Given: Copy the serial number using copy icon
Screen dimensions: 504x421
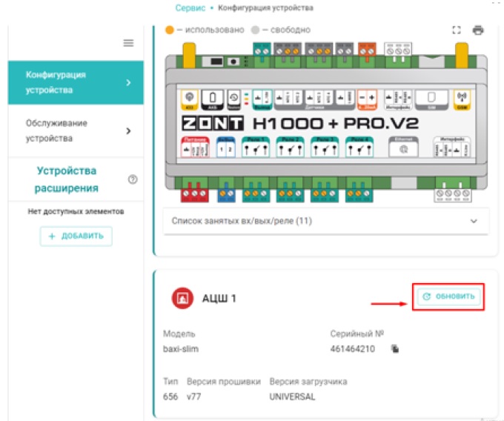Looking at the screenshot, I should tap(396, 348).
